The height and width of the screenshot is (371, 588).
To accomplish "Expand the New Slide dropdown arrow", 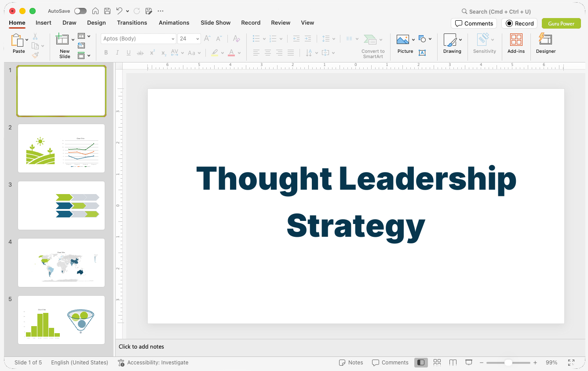I will pos(73,40).
